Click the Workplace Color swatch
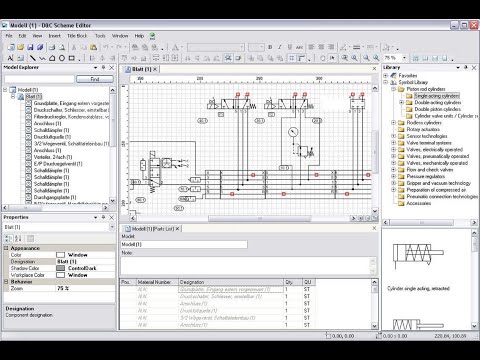This screenshot has width=480, height=360. point(60,275)
